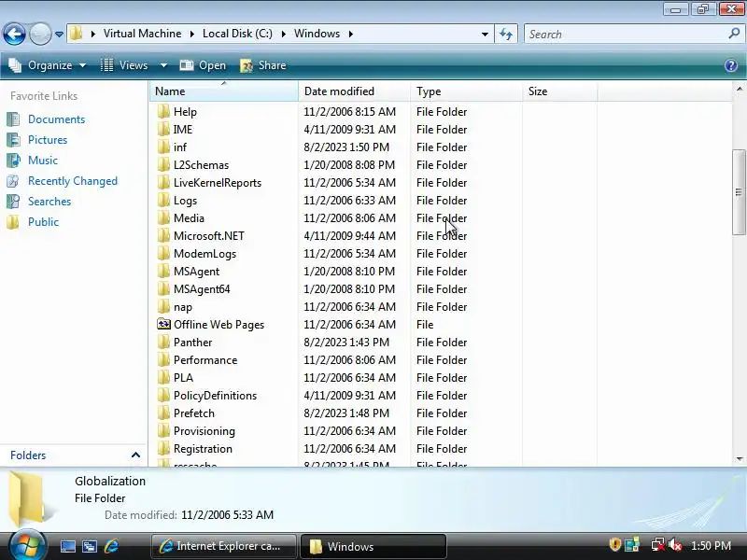Select the PolicyDefinitions folder name

click(215, 395)
